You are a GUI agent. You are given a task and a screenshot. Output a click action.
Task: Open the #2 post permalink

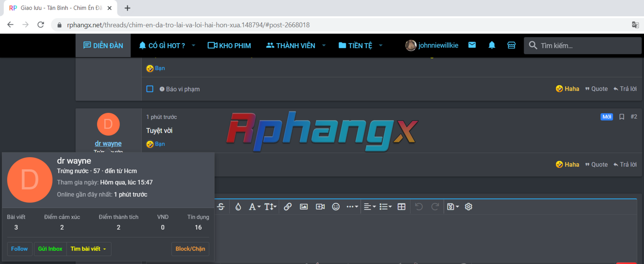tap(634, 116)
